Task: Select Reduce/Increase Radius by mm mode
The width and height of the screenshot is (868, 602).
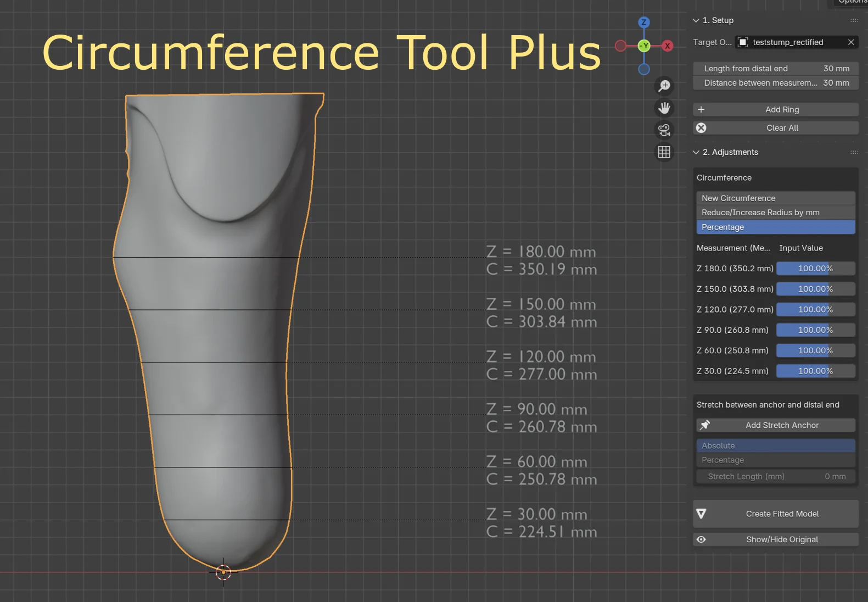Action: (775, 213)
